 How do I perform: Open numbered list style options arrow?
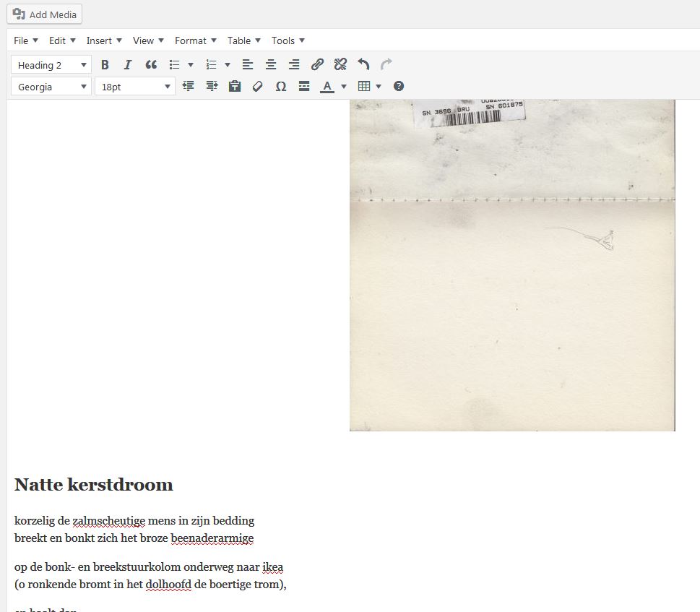(228, 65)
